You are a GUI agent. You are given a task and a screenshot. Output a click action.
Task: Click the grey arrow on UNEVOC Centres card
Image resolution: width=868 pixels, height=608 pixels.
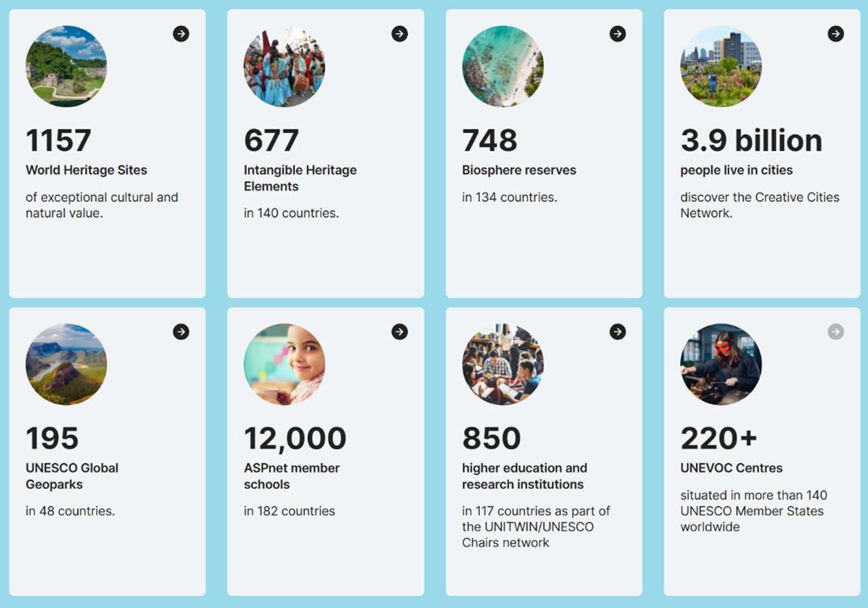[x=836, y=332]
